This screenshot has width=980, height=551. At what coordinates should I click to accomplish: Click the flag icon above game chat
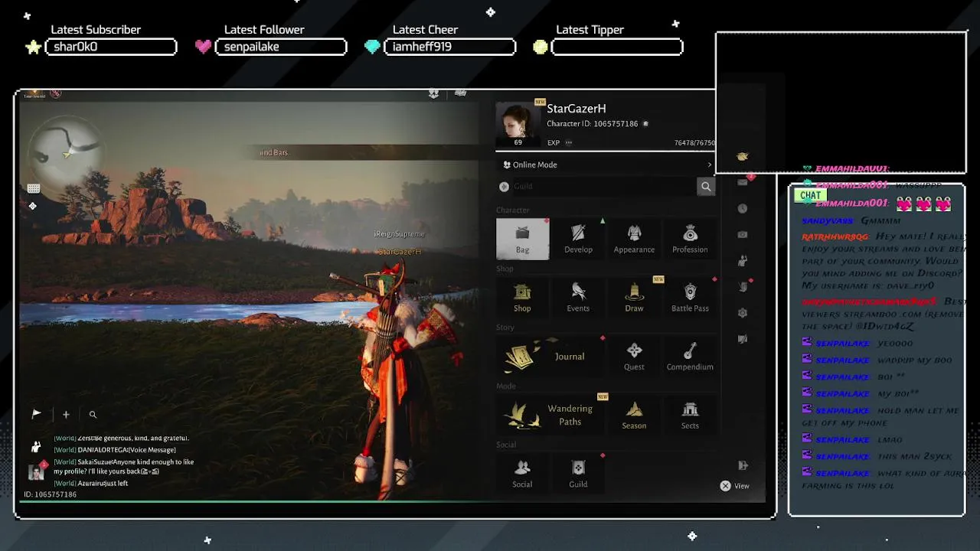pyautogui.click(x=36, y=414)
